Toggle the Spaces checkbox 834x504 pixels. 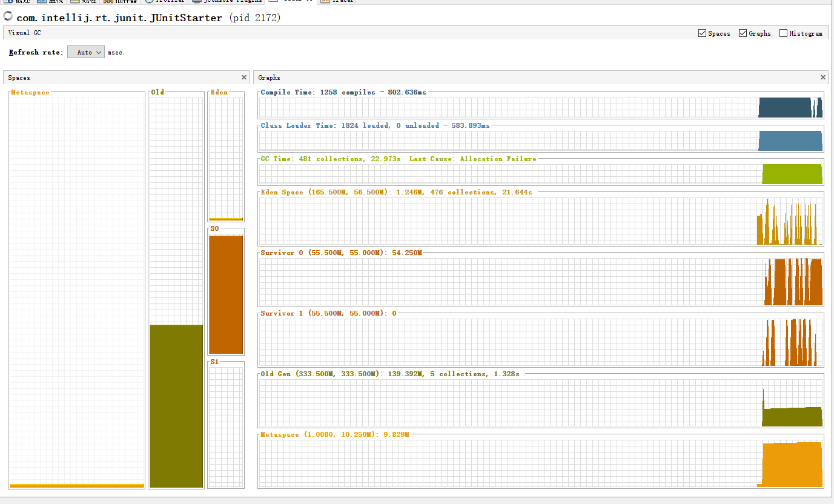click(702, 33)
